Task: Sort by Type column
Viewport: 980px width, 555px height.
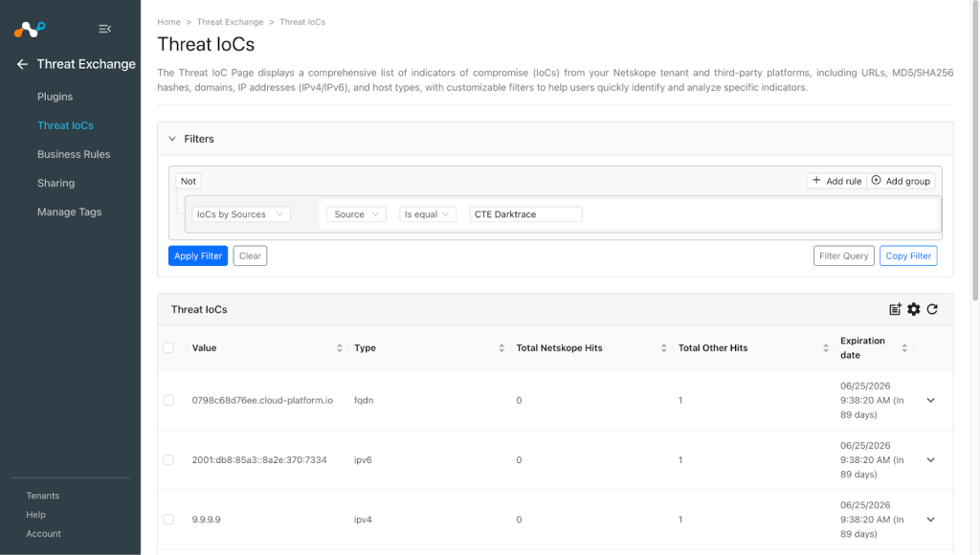Action: pyautogui.click(x=501, y=348)
